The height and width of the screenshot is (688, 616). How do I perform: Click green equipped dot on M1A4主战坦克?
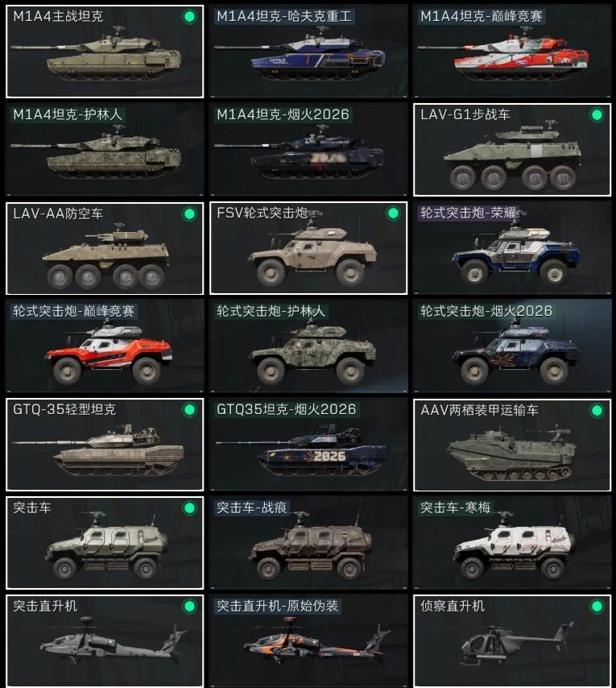click(189, 17)
